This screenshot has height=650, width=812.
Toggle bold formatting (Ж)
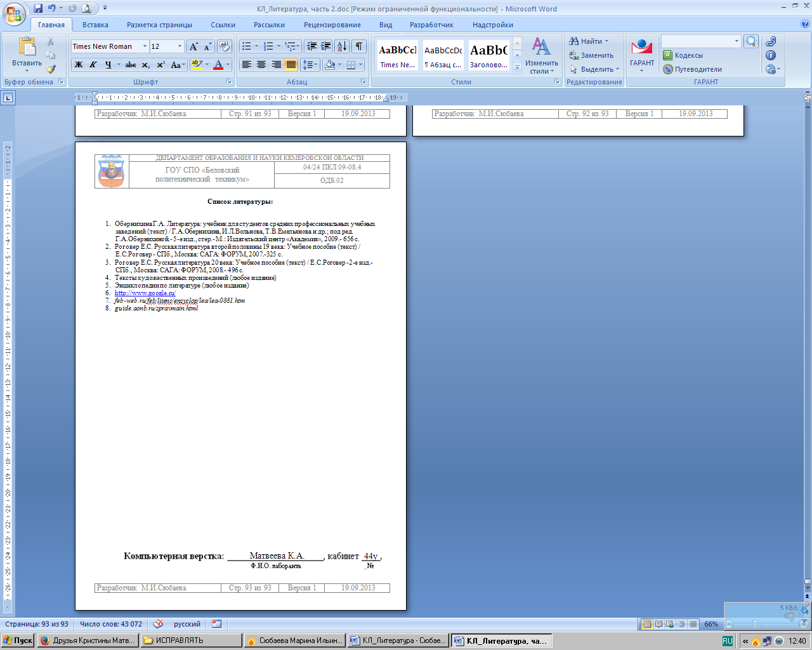(x=79, y=65)
